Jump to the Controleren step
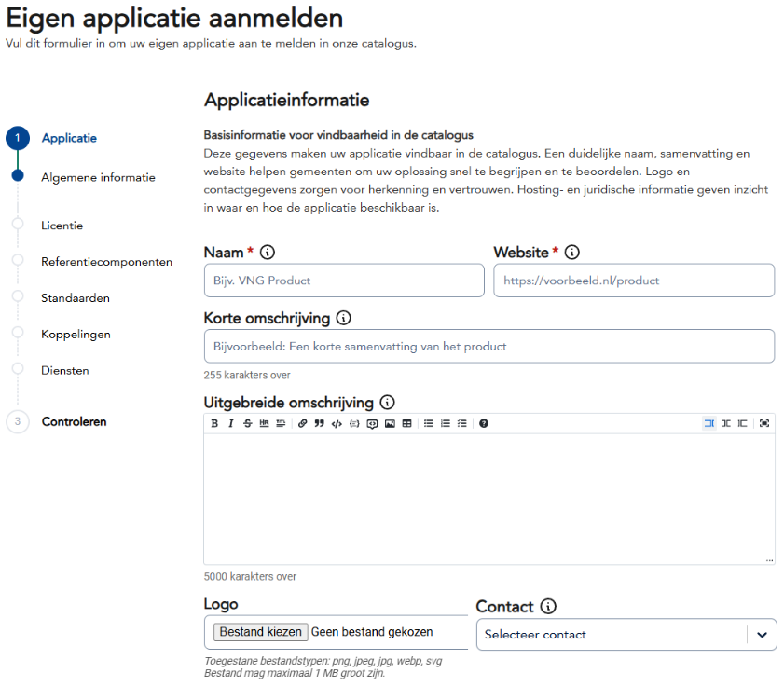Viewport: 784px width, 700px height. 74,421
